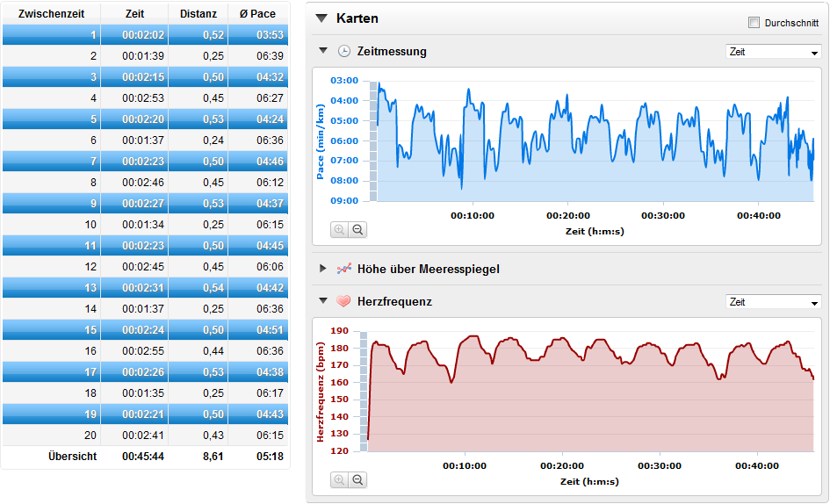
Task: Click the elevation icon beside Höhe über Meeresspiegel
Action: pyautogui.click(x=344, y=269)
